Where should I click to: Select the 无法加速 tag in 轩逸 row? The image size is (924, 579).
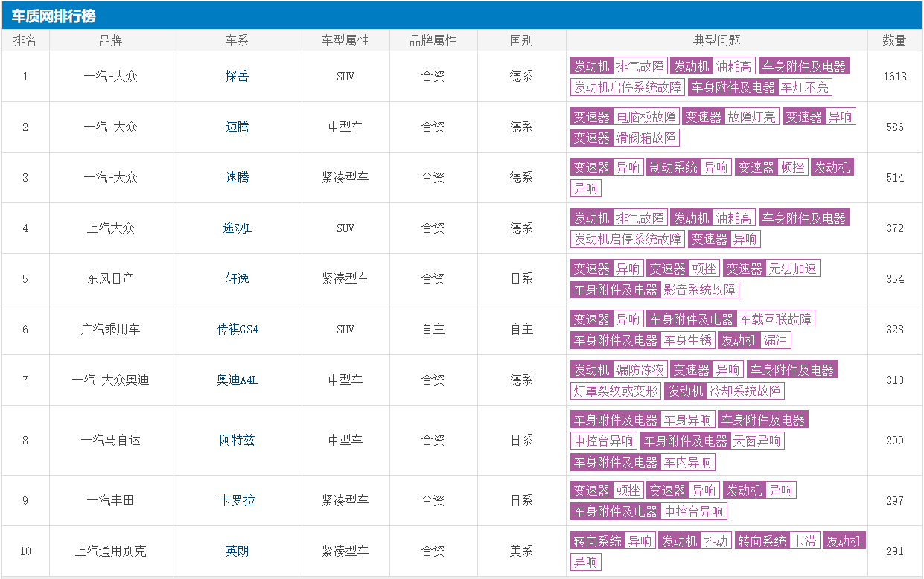coord(792,269)
